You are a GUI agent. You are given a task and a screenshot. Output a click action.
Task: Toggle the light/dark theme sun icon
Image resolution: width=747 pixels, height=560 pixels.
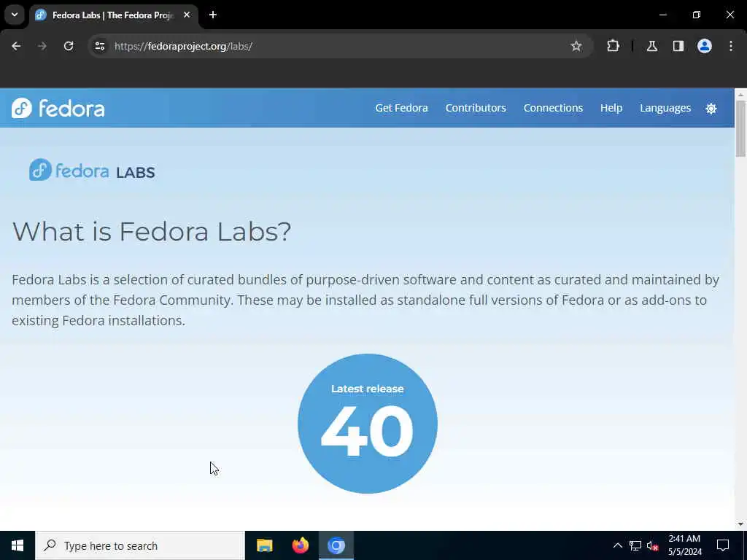pyautogui.click(x=711, y=109)
